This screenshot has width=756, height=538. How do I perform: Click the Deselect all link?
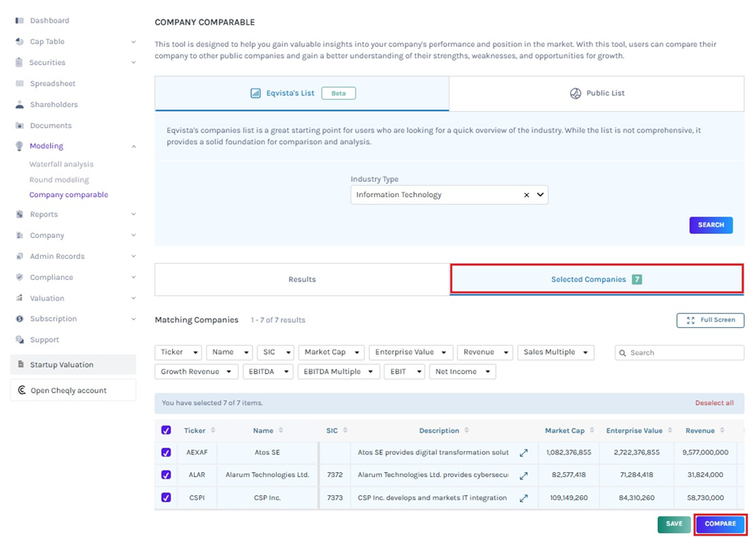pyautogui.click(x=713, y=403)
